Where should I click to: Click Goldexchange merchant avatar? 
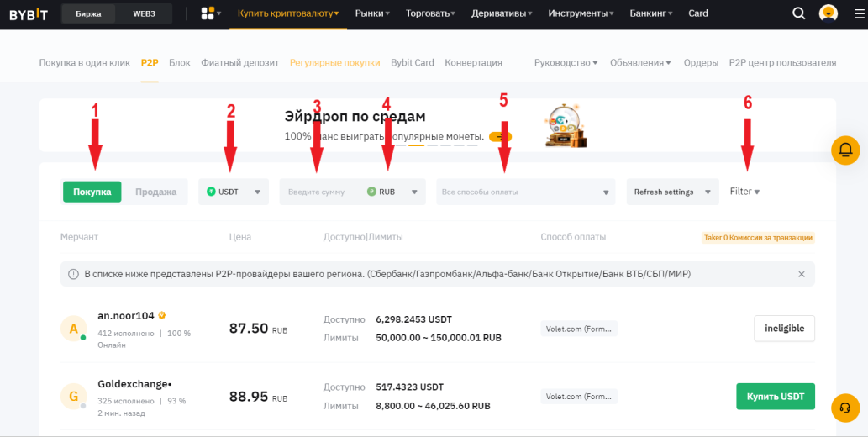[74, 397]
